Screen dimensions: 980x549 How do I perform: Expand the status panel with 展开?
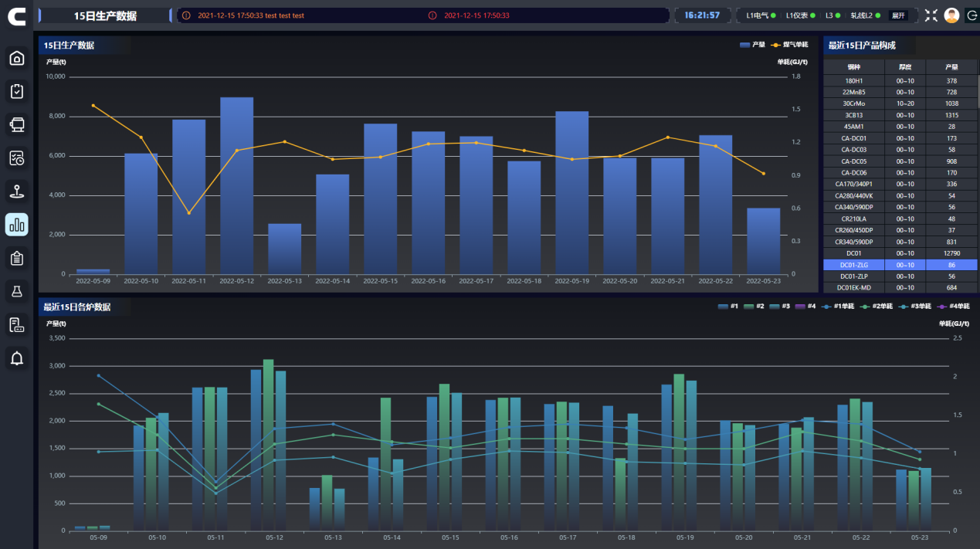point(897,15)
